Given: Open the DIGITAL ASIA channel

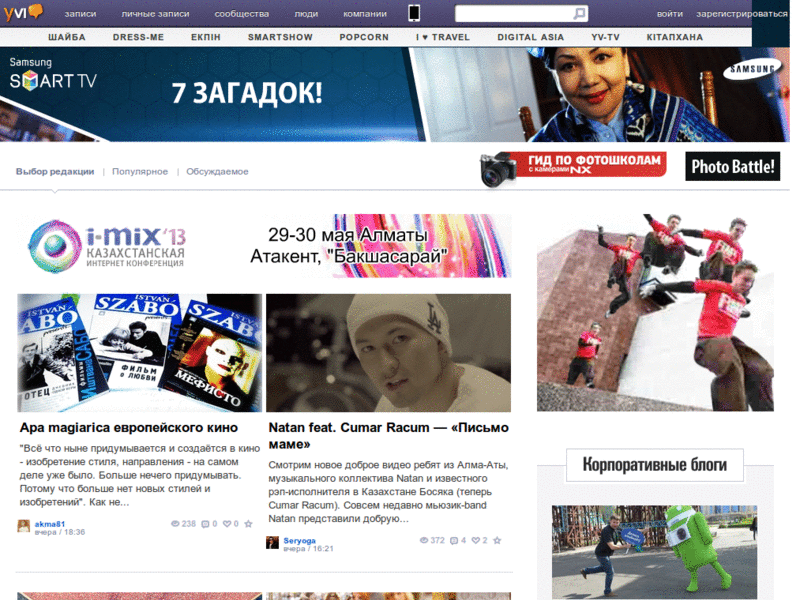Looking at the screenshot, I should point(531,37).
